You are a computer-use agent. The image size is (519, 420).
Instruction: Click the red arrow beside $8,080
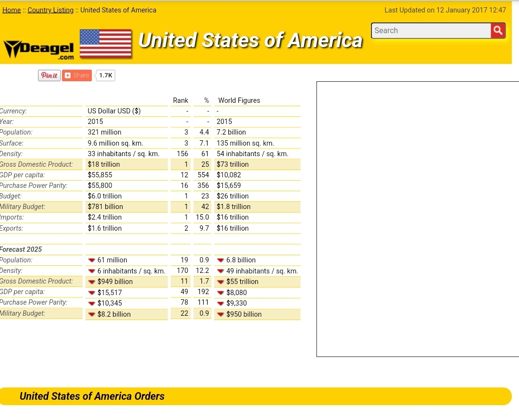221,293
